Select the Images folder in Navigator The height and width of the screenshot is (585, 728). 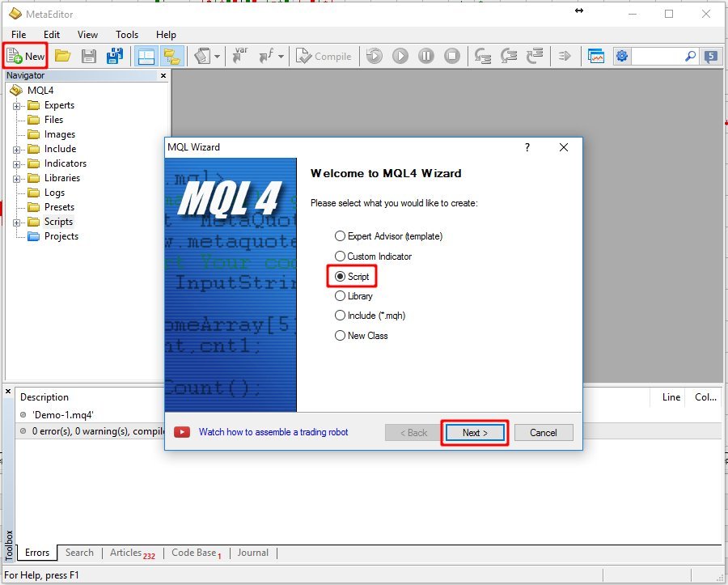[59, 134]
